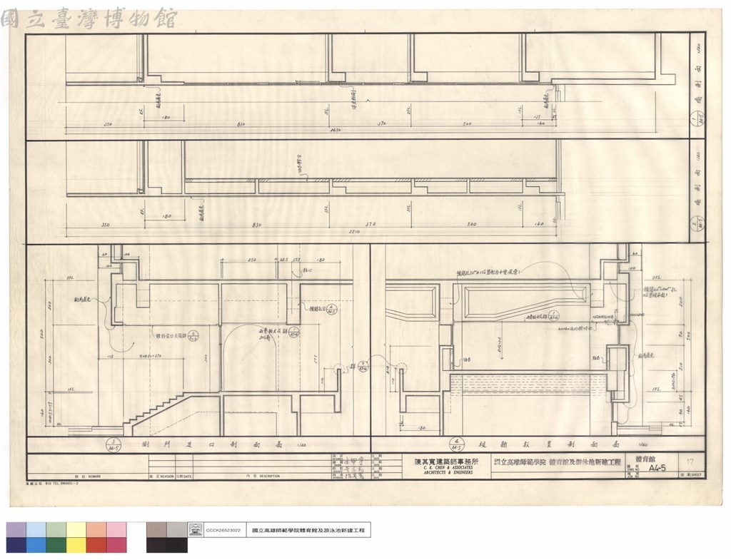Click the circled 1 / A4-5 marker on right margin
Viewport: 731px width, 560px height.
[x=697, y=120]
